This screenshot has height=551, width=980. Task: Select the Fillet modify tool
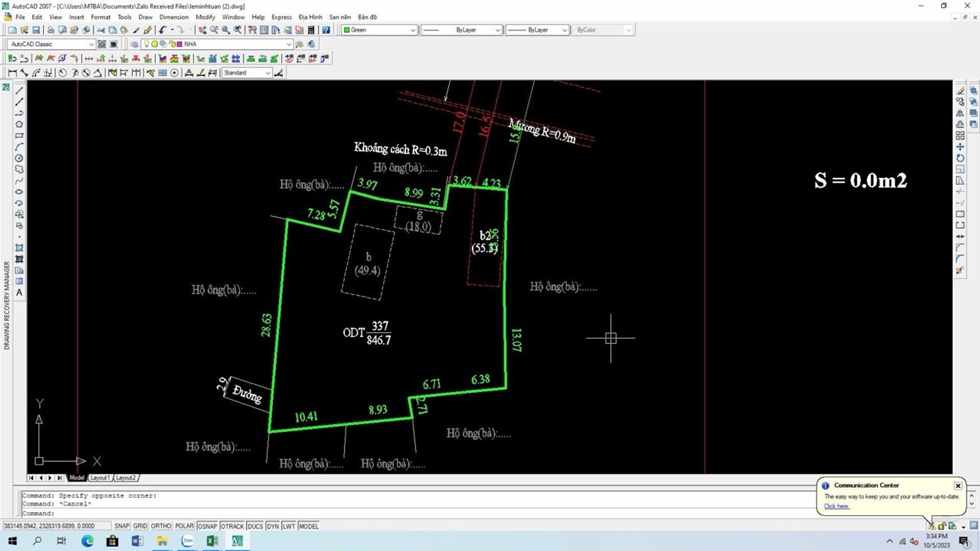pos(960,259)
